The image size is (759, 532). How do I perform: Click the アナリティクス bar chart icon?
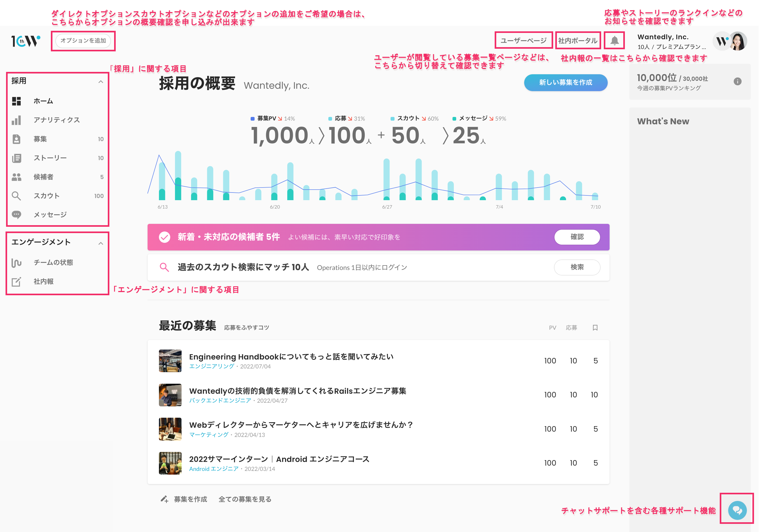coord(17,120)
